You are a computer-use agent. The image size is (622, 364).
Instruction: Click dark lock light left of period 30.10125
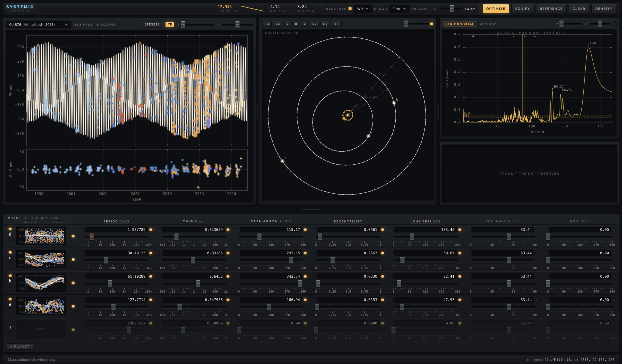[82, 253]
